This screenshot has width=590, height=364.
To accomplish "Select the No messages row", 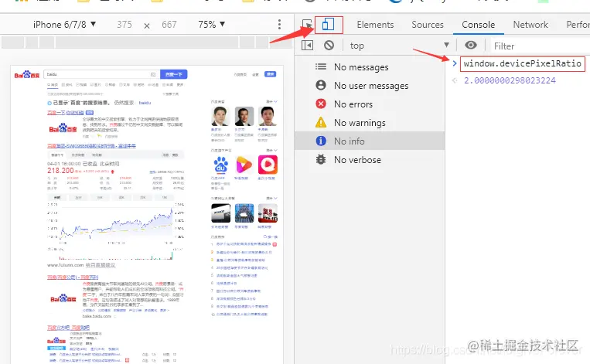I will tap(370, 67).
